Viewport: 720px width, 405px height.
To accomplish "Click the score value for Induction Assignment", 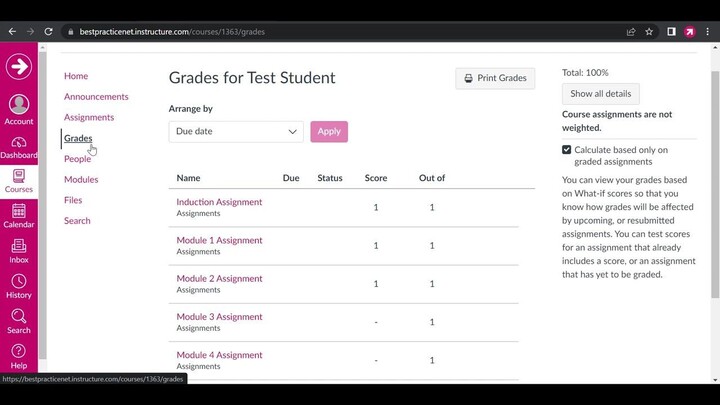I will (376, 208).
